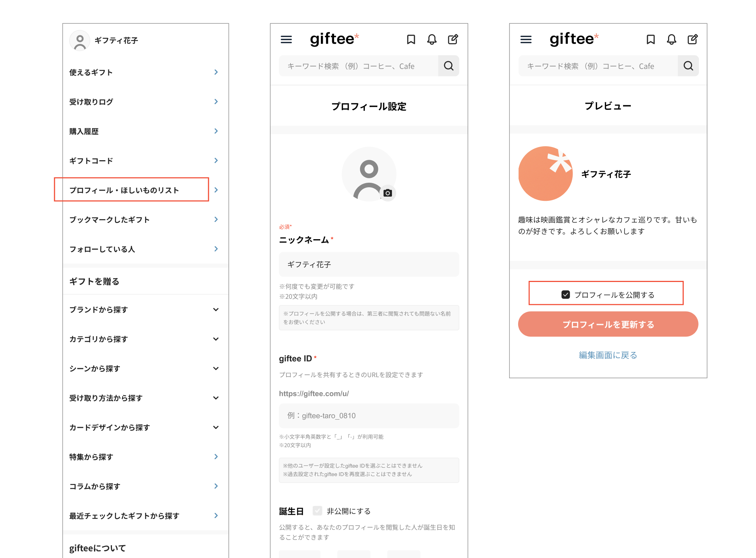This screenshot has width=756, height=558.
Task: Tap the edit pencil icon on preview screen
Action: (x=693, y=39)
